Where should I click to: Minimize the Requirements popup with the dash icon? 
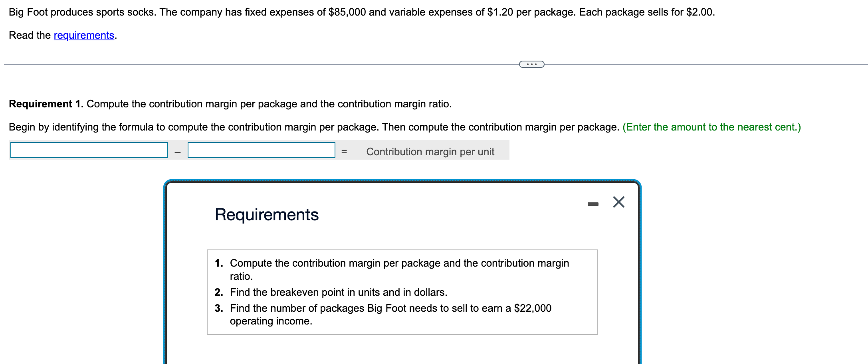pyautogui.click(x=593, y=204)
